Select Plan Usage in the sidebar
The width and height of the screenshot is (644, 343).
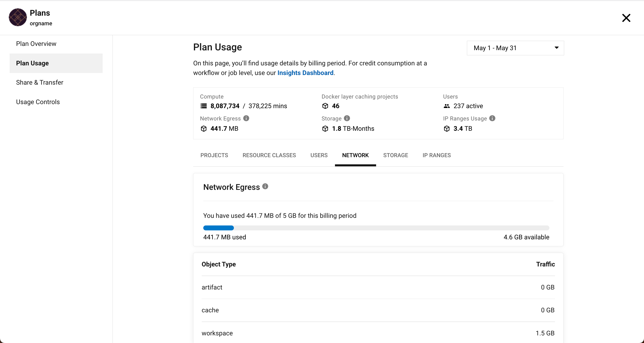(x=56, y=63)
